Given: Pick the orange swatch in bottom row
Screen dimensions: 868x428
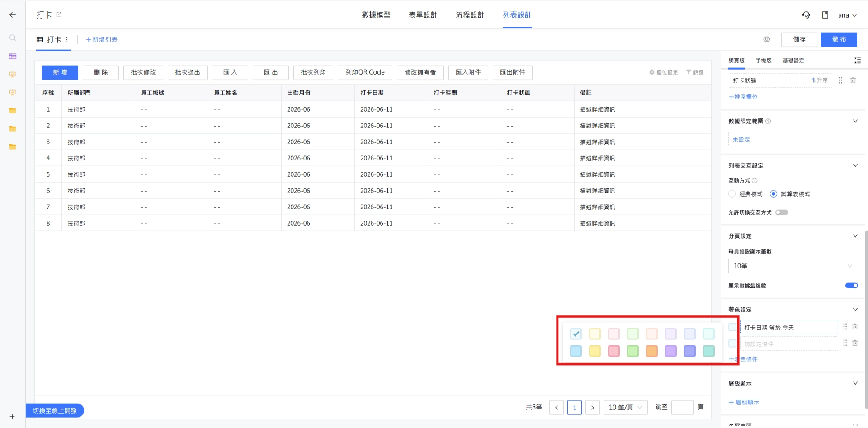Looking at the screenshot, I should (x=652, y=351).
